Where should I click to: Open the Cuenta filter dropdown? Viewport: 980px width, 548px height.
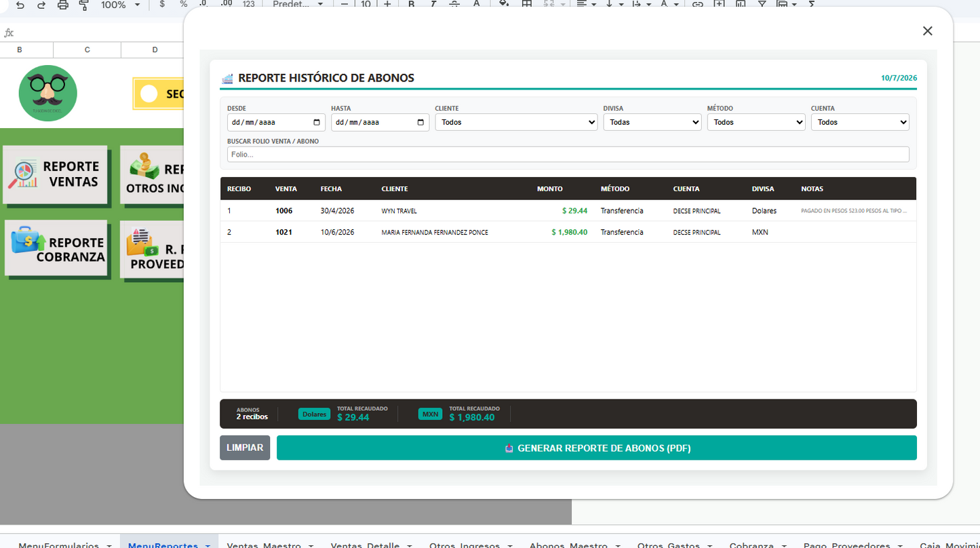point(860,122)
